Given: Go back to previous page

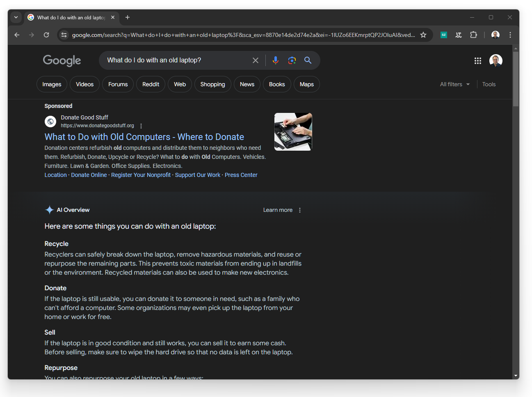Looking at the screenshot, I should [x=17, y=35].
